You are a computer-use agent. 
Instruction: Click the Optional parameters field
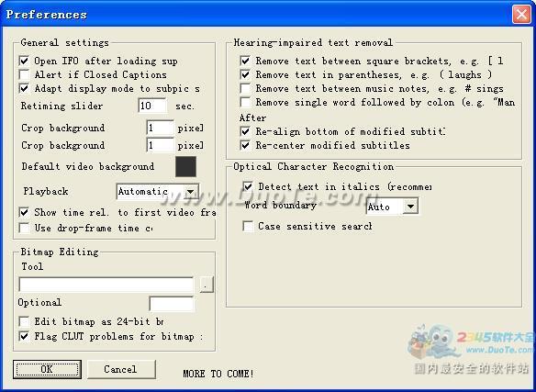(172, 304)
